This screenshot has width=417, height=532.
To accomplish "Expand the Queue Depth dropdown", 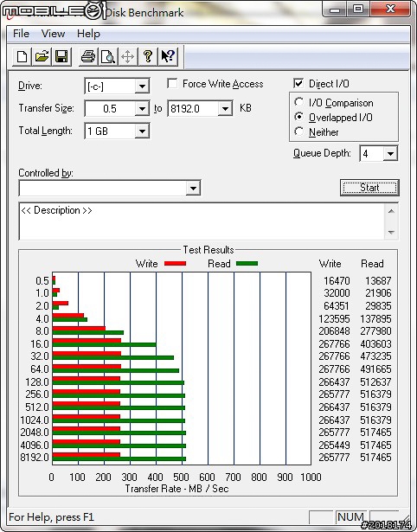I will (390, 154).
